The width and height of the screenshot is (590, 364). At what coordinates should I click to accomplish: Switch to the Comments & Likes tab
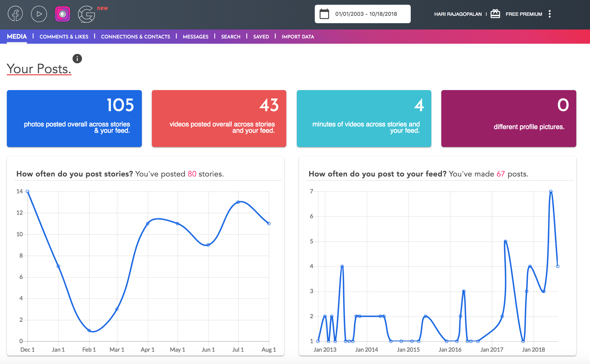(x=64, y=37)
